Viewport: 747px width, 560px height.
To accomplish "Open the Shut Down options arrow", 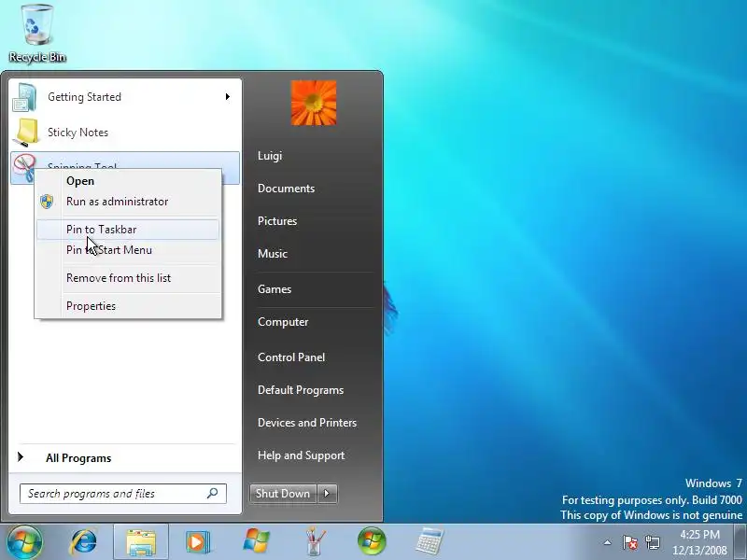I will [327, 494].
